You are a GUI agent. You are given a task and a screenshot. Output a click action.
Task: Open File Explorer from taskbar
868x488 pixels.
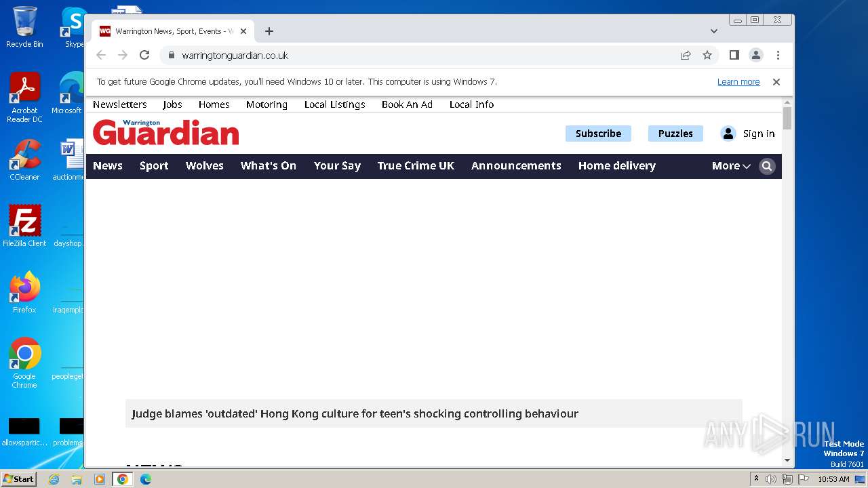click(x=77, y=479)
